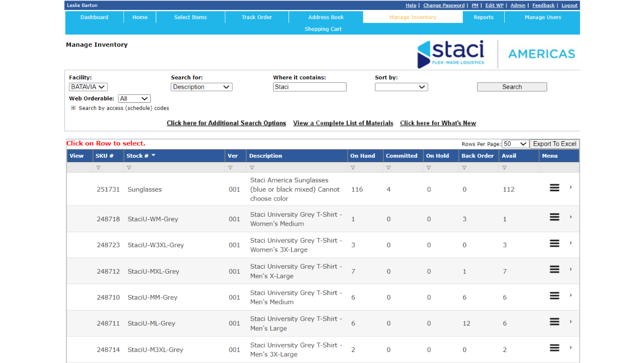
Task: Click filter icon under Description column
Action: coord(252,168)
